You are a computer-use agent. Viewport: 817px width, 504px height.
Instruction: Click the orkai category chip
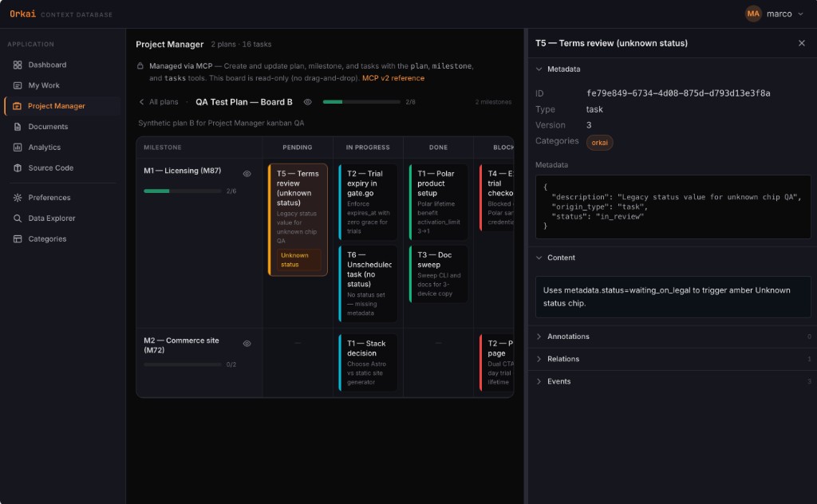pyautogui.click(x=599, y=143)
